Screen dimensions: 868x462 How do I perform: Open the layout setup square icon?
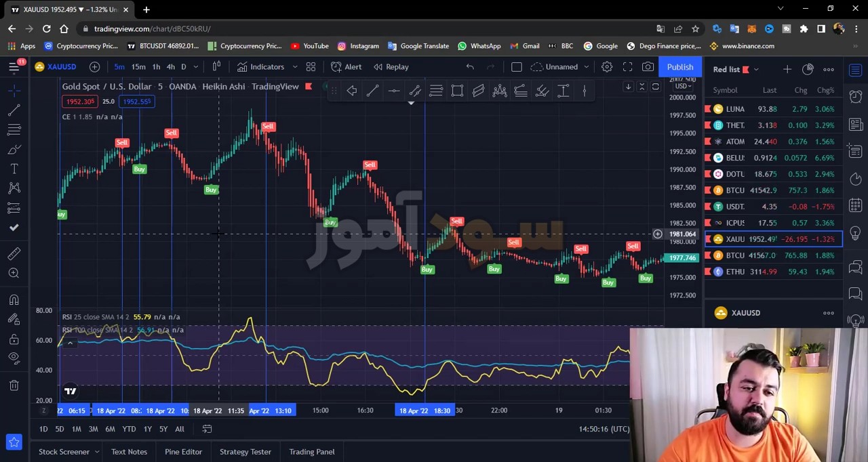(x=516, y=66)
